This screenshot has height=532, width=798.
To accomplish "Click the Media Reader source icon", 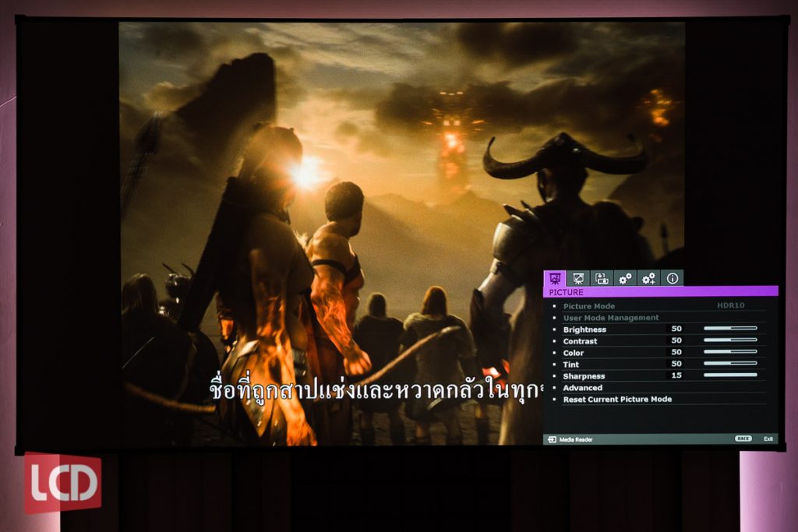I will point(553,439).
